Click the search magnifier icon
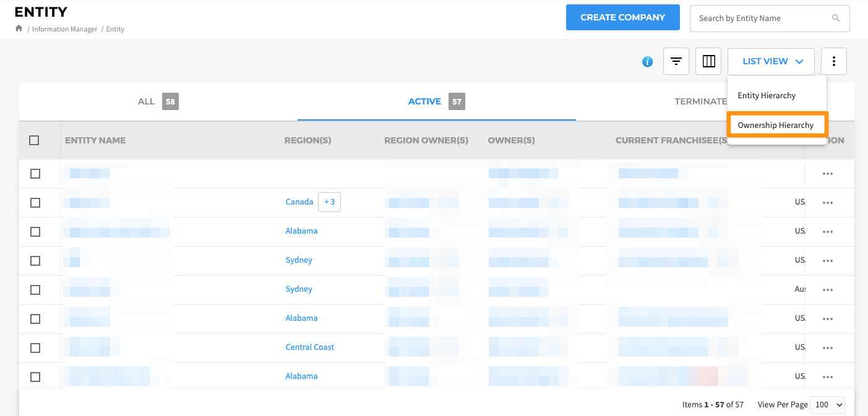Screen dimensions: 868x416 tap(836, 19)
